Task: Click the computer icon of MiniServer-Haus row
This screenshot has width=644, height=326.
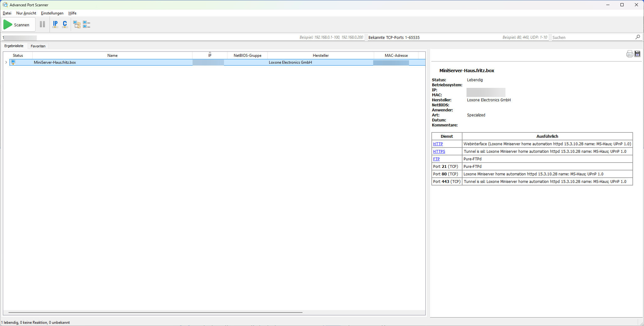Action: pos(13,62)
